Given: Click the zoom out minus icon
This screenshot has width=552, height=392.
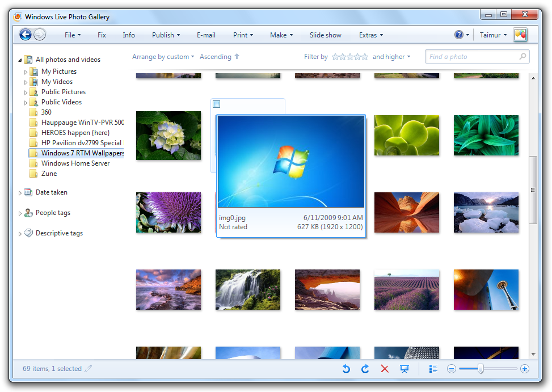Looking at the screenshot, I should click(452, 369).
